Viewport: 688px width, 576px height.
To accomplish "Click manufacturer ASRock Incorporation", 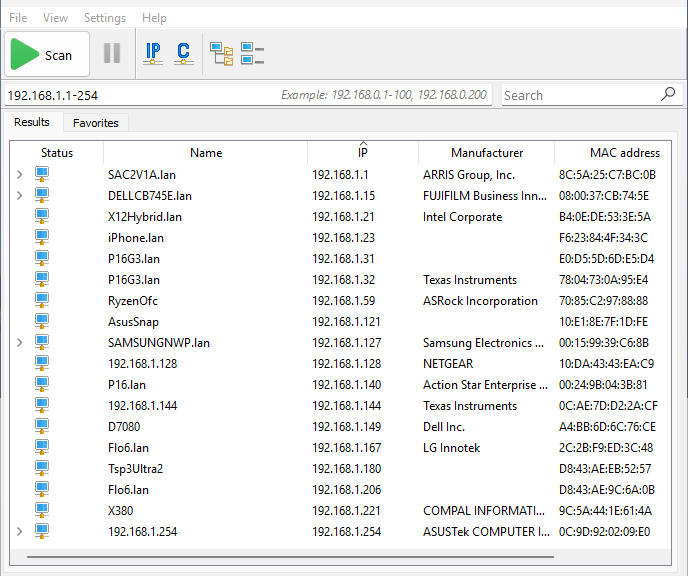I will click(480, 301).
